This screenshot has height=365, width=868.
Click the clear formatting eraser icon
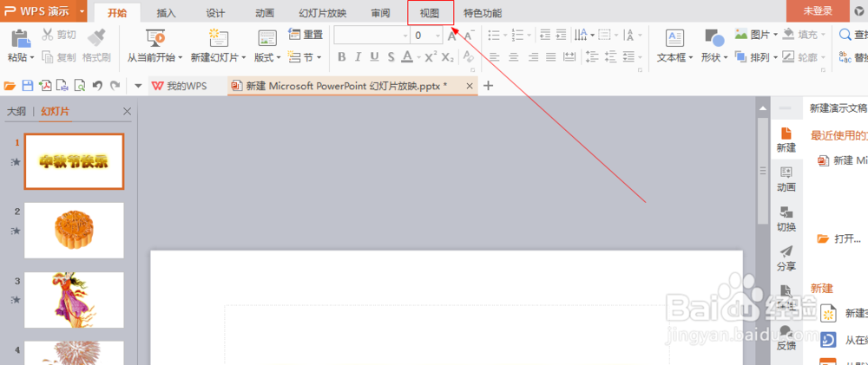click(469, 56)
